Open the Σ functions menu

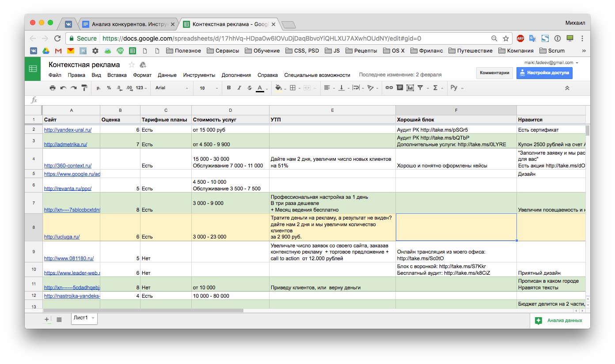(x=437, y=88)
